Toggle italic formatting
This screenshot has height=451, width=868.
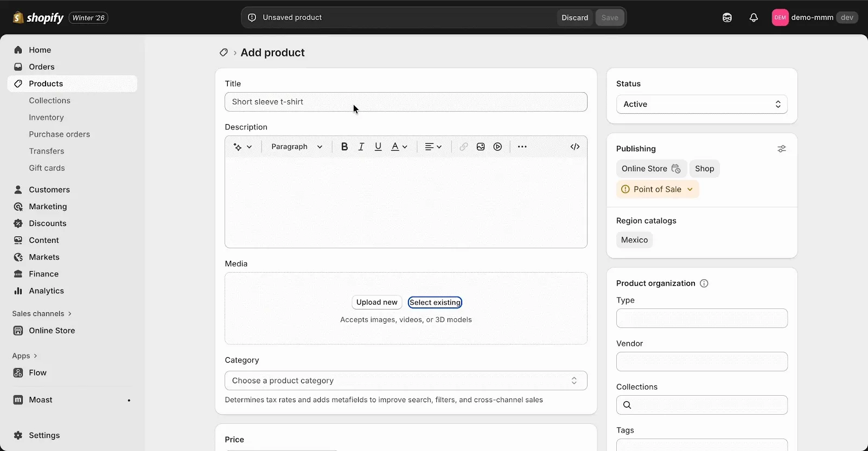[361, 147]
